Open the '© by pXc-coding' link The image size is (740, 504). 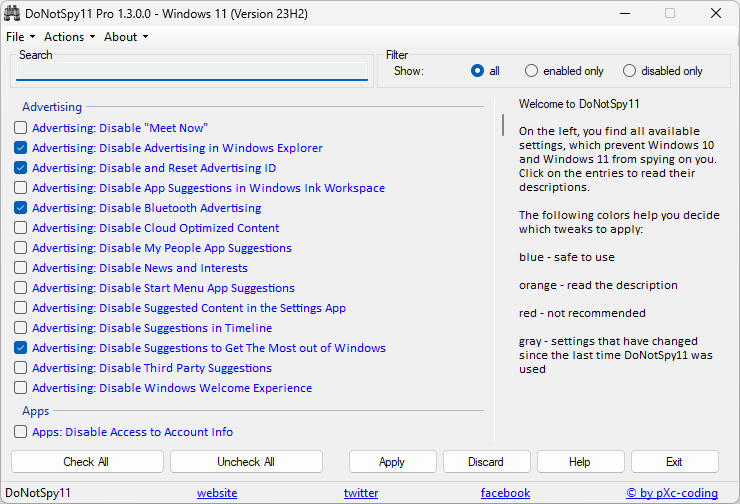672,493
